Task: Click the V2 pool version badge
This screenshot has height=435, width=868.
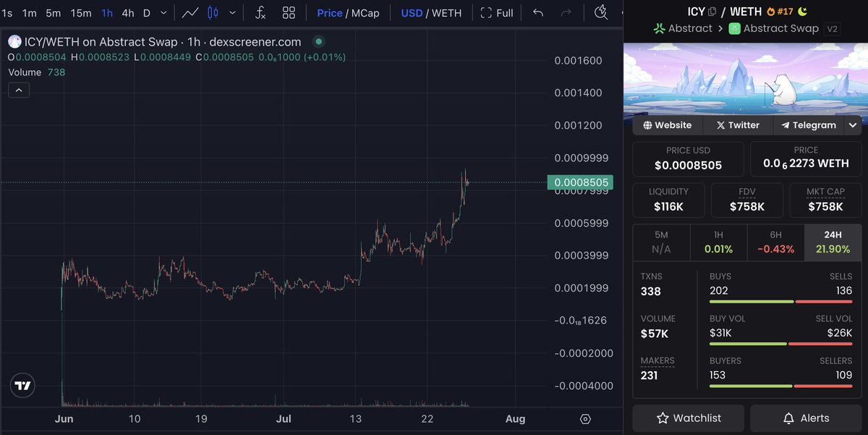Action: point(831,29)
